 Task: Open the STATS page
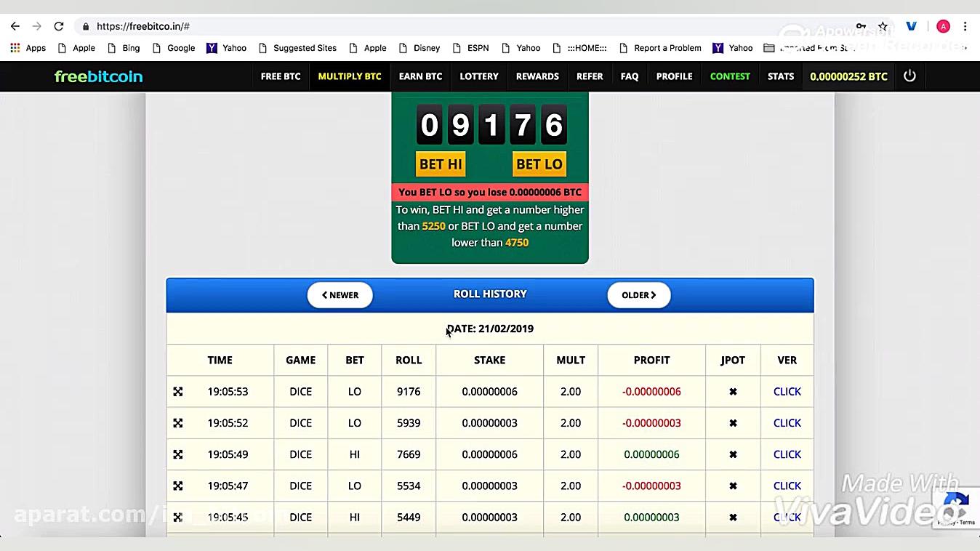[781, 76]
